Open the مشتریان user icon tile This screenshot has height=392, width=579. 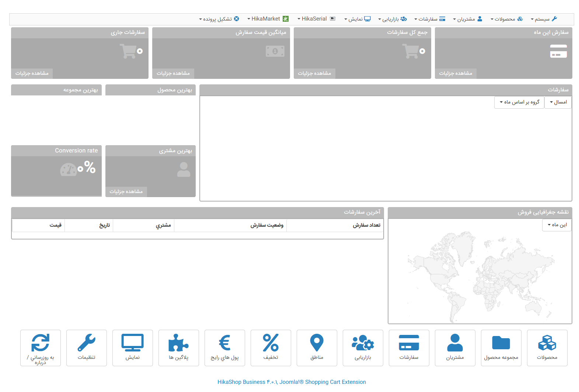coord(455,347)
